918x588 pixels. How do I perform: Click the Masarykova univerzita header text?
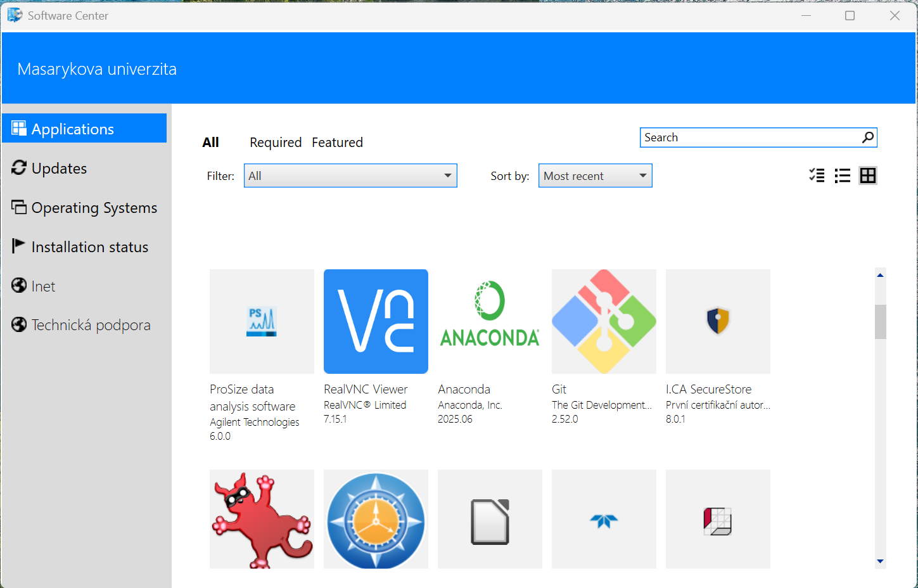97,69
